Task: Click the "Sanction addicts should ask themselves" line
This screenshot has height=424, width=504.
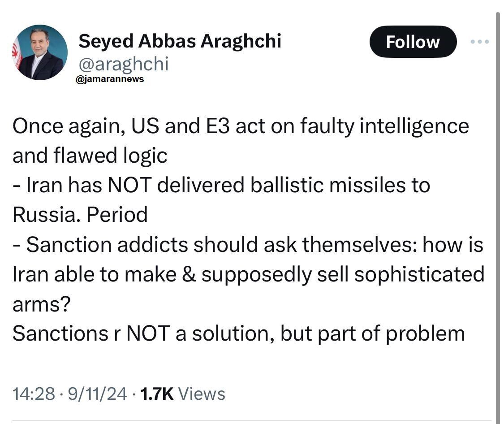Action: tap(248, 245)
